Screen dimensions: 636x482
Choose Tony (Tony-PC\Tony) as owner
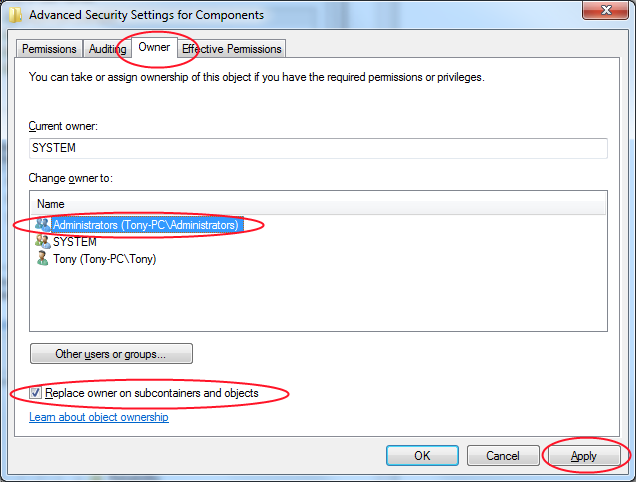(x=104, y=259)
